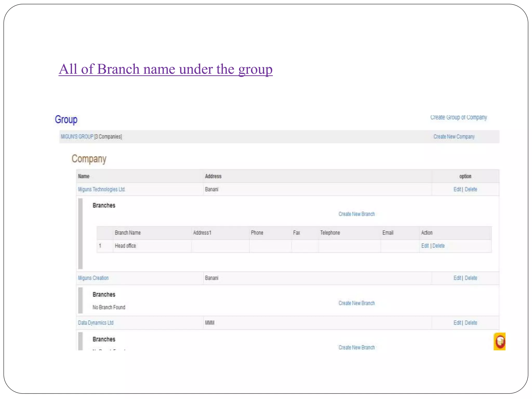The image size is (532, 399).
Task: Create New Branch under Miguns Technologies
Action: click(x=356, y=214)
